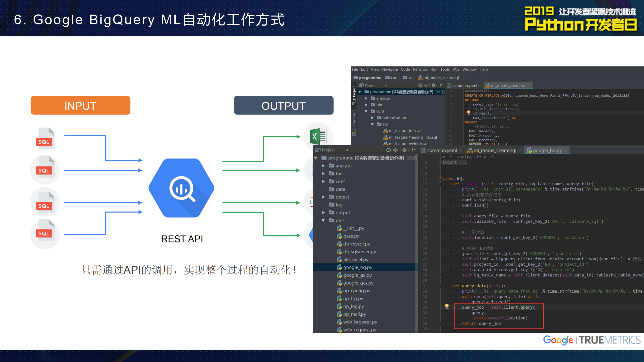This screenshot has width=644, height=362.
Task: Collapse the utils folder
Action: pos(323,220)
